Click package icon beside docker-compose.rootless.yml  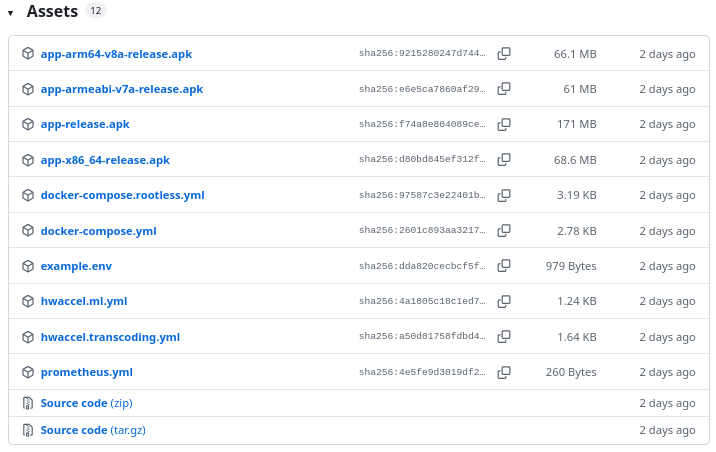(x=28, y=195)
